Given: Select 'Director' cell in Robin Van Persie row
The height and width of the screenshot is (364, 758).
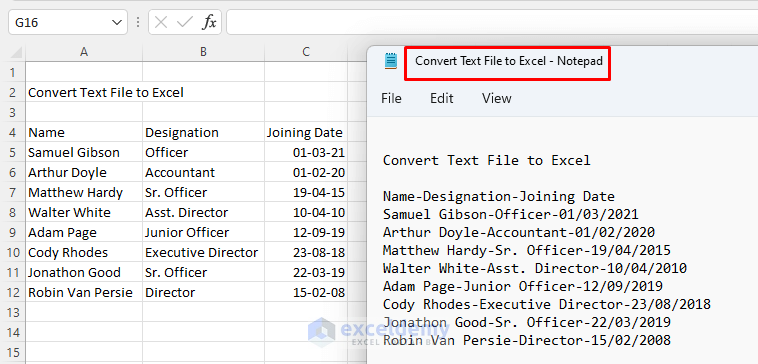Looking at the screenshot, I should pyautogui.click(x=204, y=292).
